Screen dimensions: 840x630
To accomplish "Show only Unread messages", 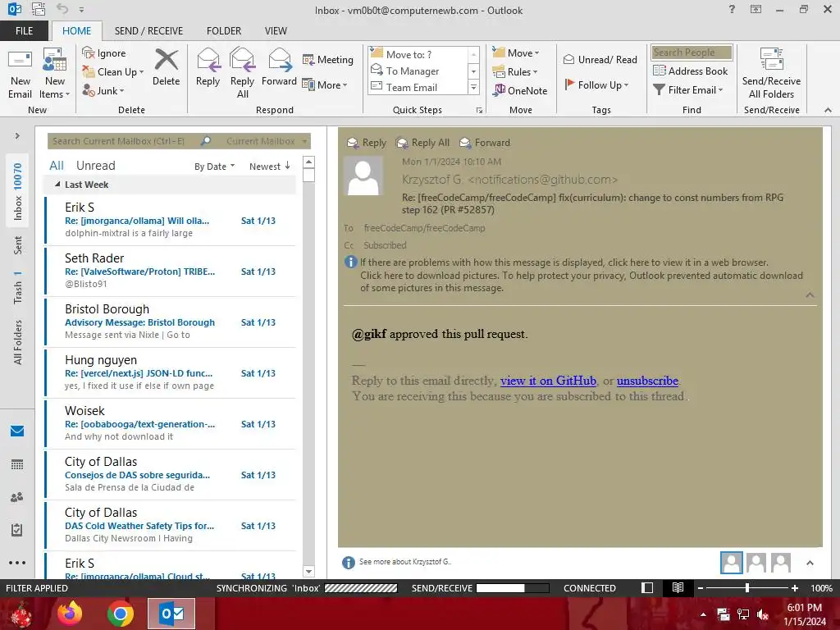I will 95,166.
